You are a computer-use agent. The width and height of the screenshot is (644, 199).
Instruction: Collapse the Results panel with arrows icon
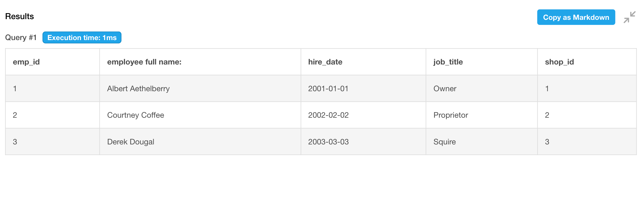pyautogui.click(x=629, y=17)
